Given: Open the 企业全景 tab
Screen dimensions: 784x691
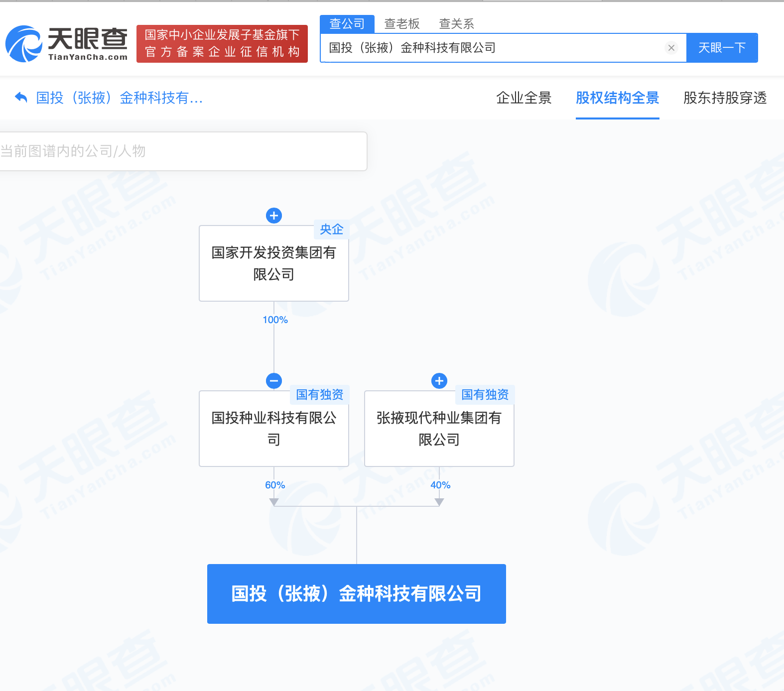Looking at the screenshot, I should (x=524, y=98).
